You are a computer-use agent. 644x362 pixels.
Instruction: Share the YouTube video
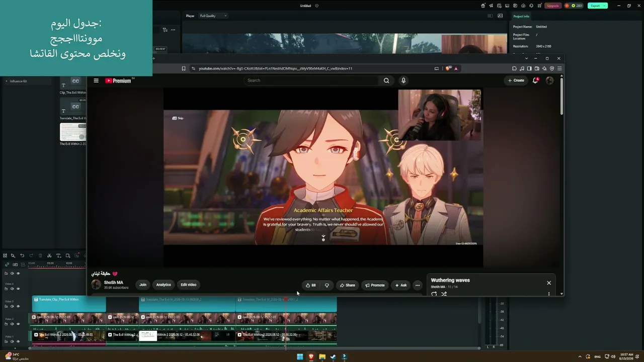pos(347,285)
